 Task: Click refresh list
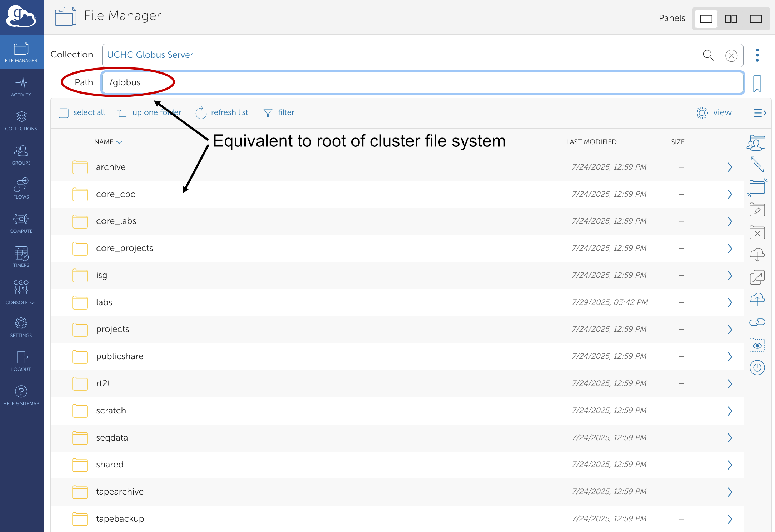point(222,112)
